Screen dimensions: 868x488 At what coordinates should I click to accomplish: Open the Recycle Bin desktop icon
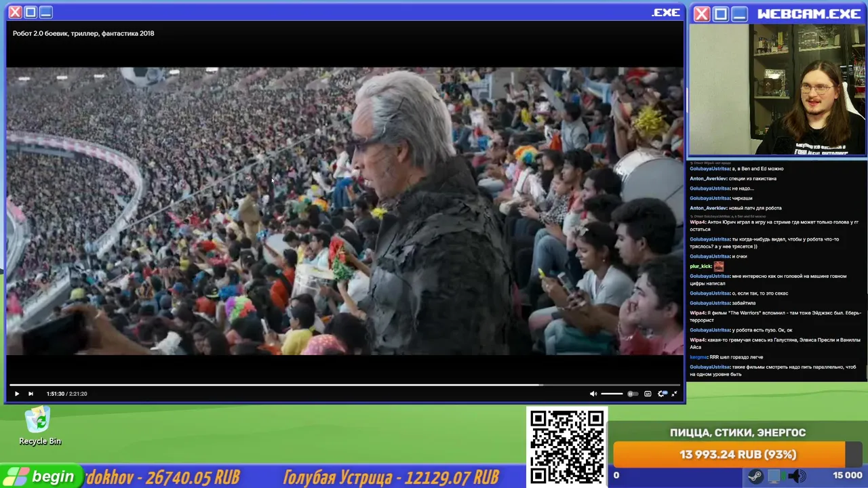39,427
